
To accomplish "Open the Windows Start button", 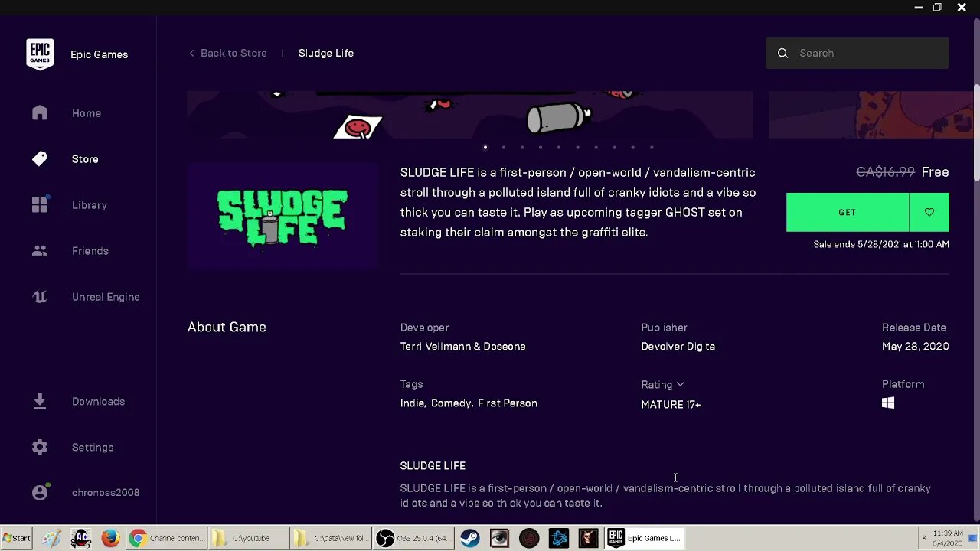I will [17, 538].
